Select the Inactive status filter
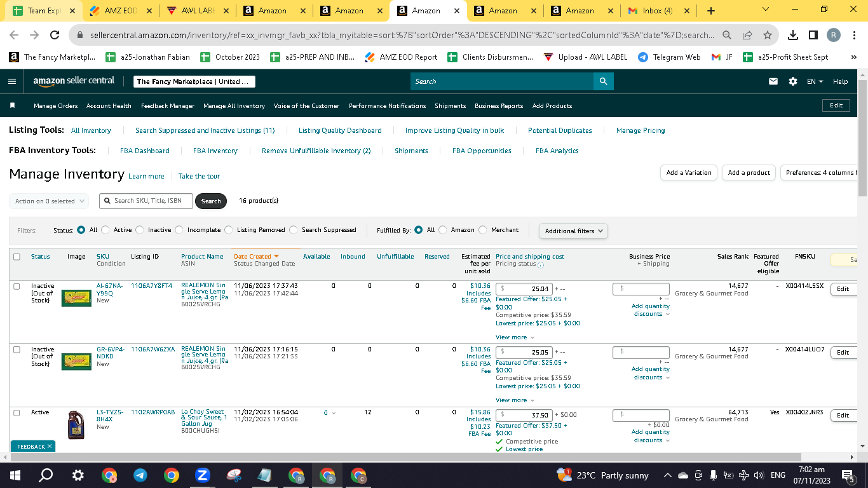The height and width of the screenshot is (488, 868). (x=140, y=230)
